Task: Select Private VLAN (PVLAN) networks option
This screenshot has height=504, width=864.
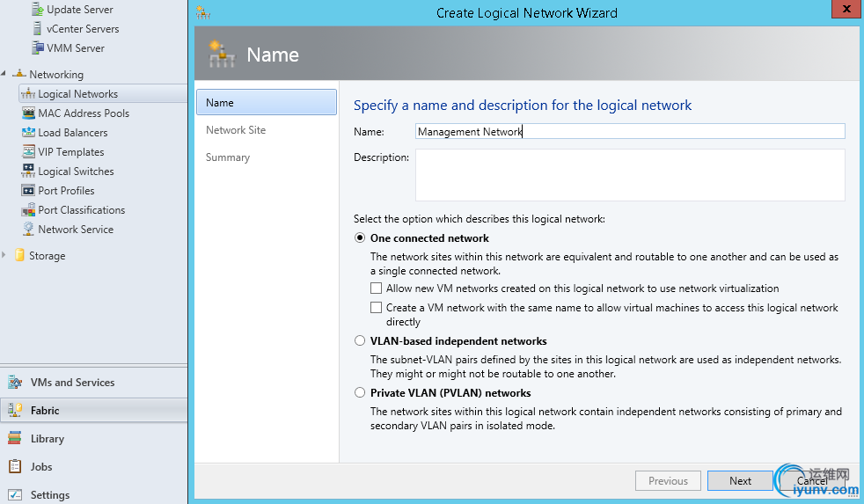Action: (360, 393)
